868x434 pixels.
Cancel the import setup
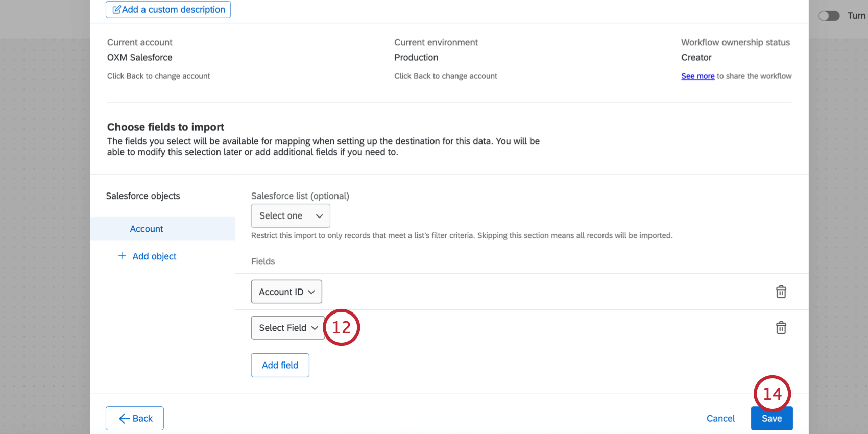point(720,419)
